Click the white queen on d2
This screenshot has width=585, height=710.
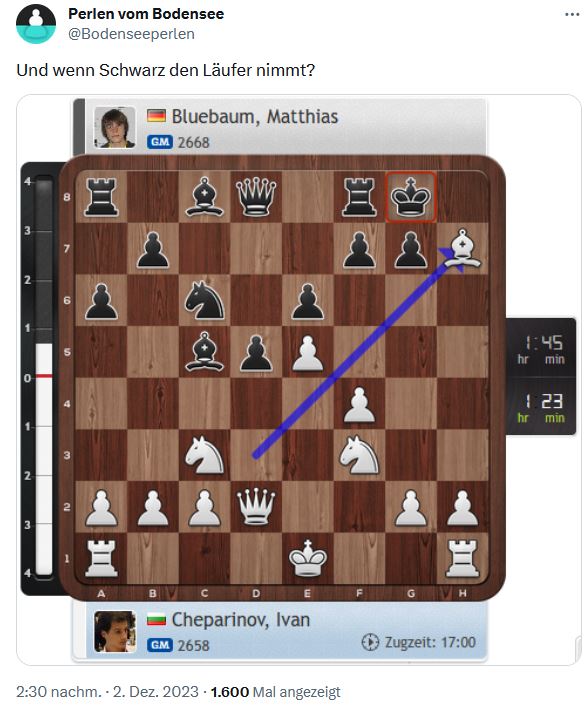click(x=256, y=506)
